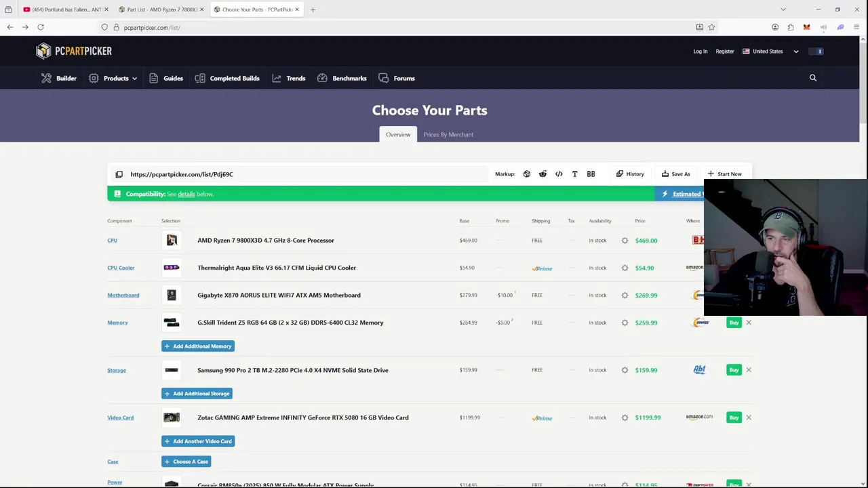Open the Video Card component link
This screenshot has height=488, width=868.
[x=120, y=418]
